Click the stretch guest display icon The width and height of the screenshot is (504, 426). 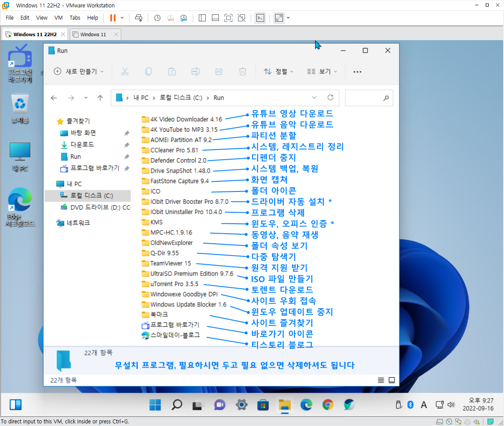click(279, 18)
